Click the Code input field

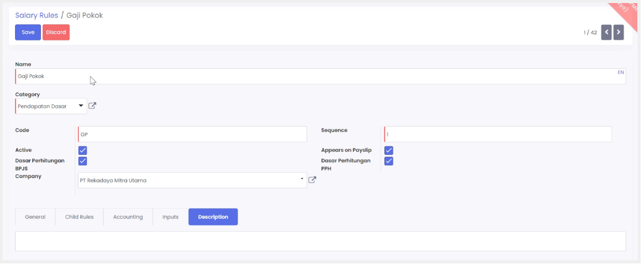click(x=192, y=134)
